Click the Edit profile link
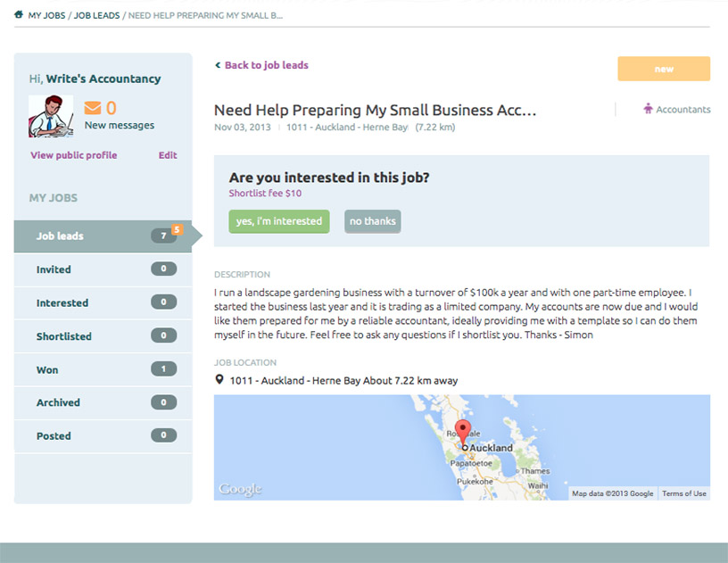728x563 pixels. click(x=168, y=155)
